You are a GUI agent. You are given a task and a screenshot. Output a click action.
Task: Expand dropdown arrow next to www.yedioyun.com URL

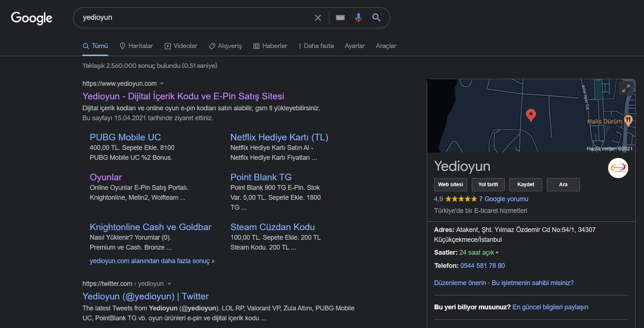point(162,84)
